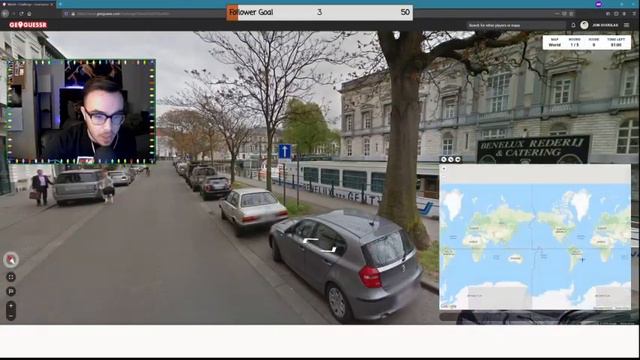The image size is (640, 360).
Task: Close the GeoGuessr browser tab
Action: (52, 4)
